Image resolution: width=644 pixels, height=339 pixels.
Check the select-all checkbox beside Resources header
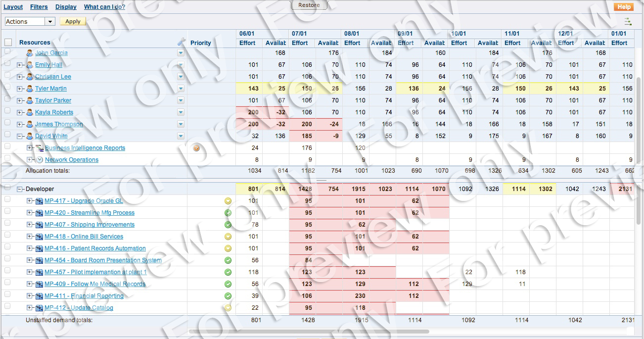pos(8,43)
